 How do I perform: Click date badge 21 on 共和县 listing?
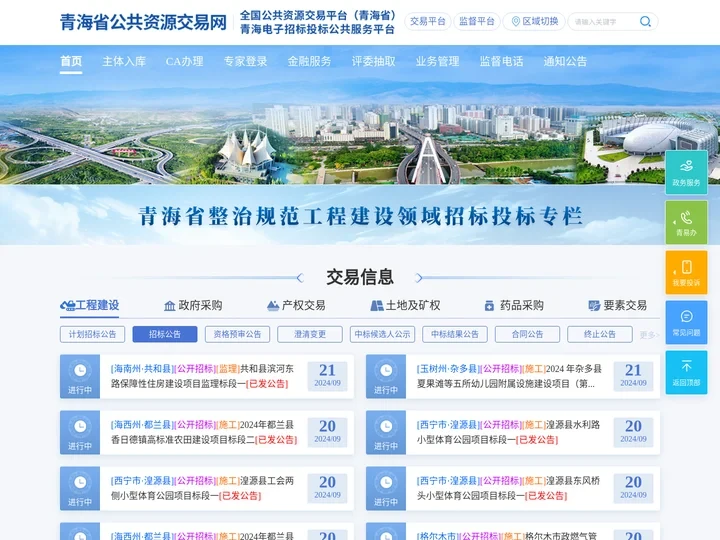tap(327, 375)
